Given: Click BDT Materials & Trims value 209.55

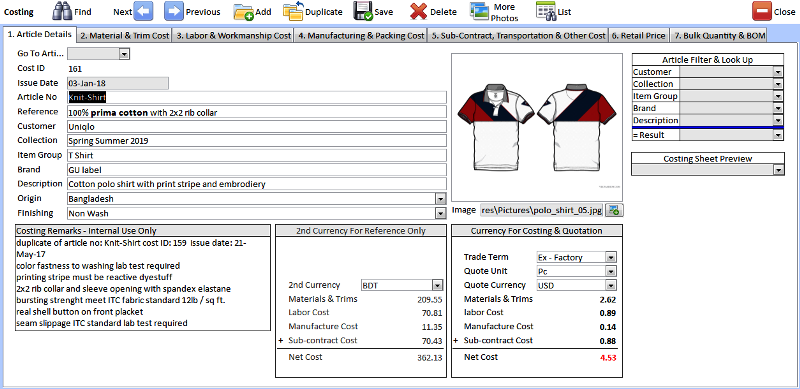Looking at the screenshot, I should pos(430,300).
